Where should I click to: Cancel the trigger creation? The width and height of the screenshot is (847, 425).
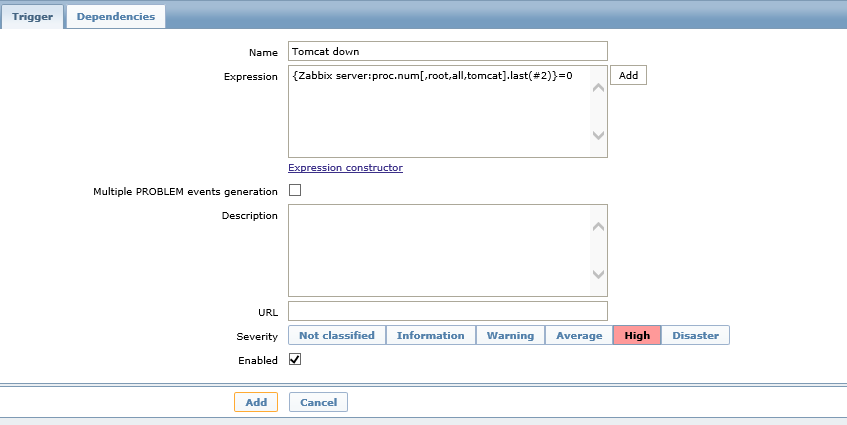(318, 402)
